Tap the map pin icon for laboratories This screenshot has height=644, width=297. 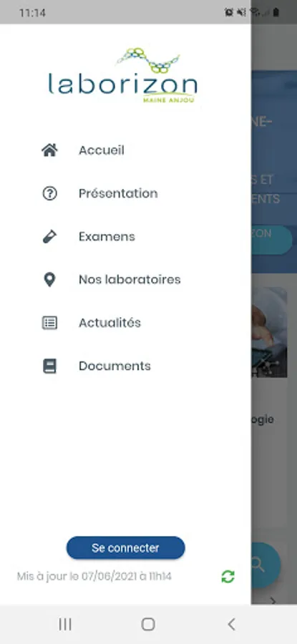[49, 280]
